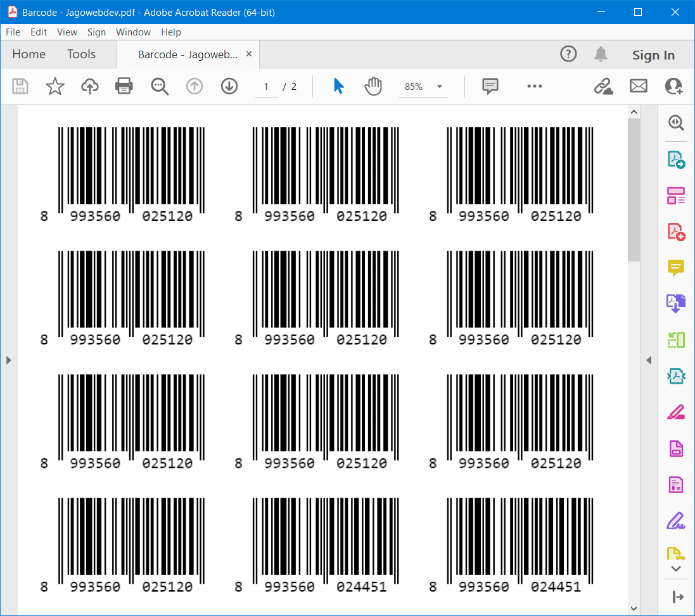Click the page number field
Screen dimensions: 695x616
(266, 86)
